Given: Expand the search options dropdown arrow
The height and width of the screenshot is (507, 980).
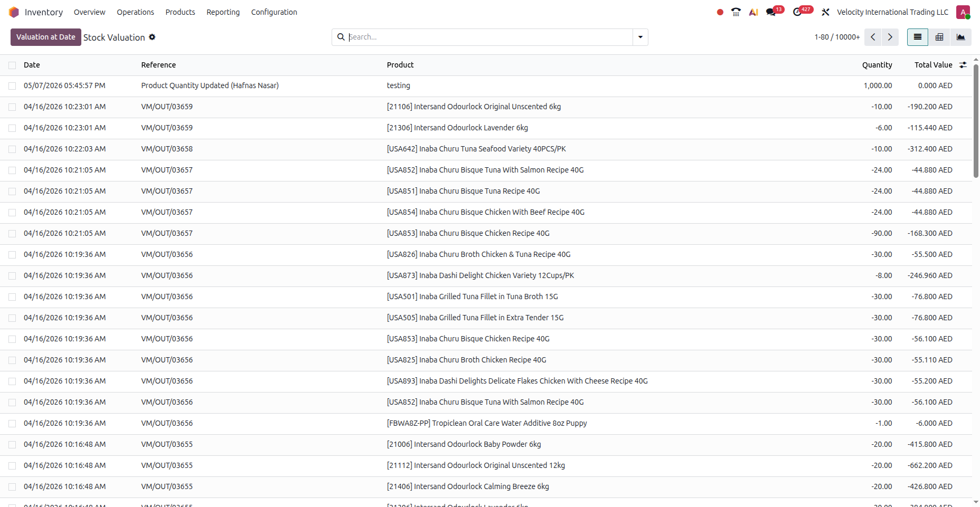Looking at the screenshot, I should click(x=640, y=37).
